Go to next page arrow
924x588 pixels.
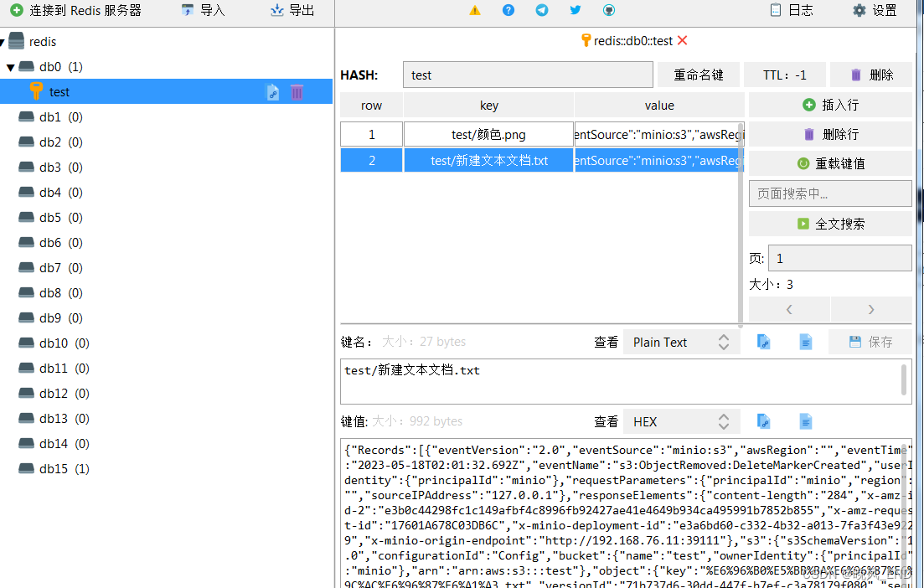pyautogui.click(x=871, y=309)
